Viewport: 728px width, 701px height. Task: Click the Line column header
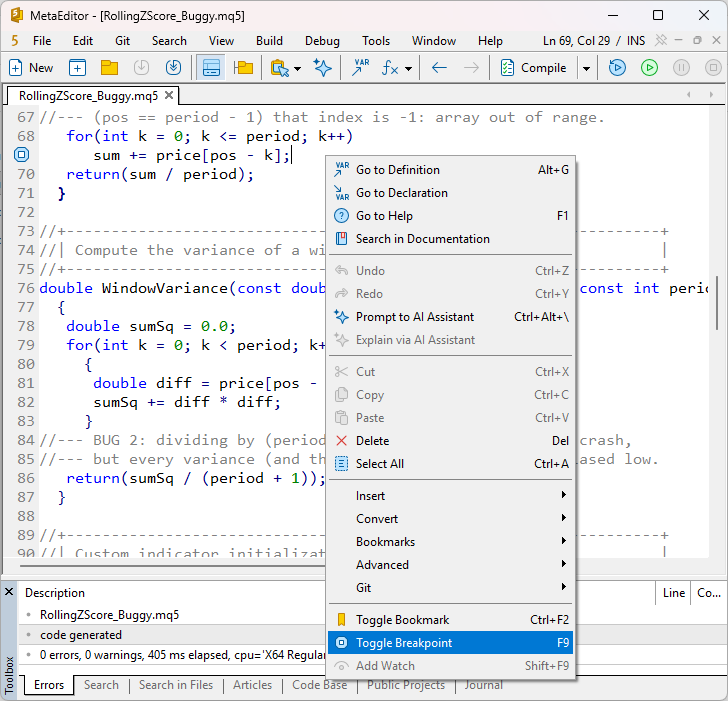coord(674,593)
